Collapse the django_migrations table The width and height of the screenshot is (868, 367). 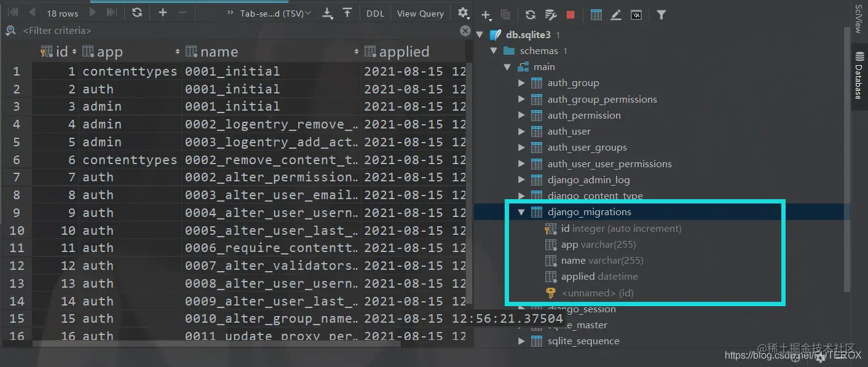[522, 212]
